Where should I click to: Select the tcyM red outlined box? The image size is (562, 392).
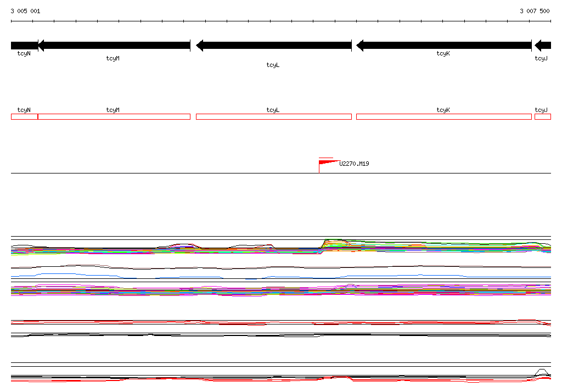114,116
